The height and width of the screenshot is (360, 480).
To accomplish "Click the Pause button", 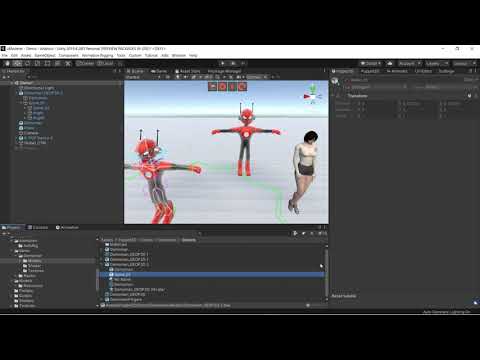I will [x=233, y=63].
